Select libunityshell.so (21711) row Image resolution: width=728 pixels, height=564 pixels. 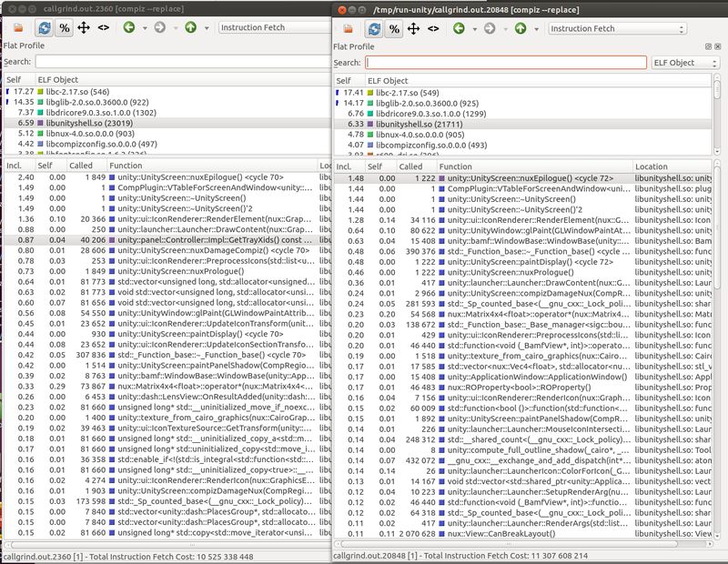click(x=522, y=124)
